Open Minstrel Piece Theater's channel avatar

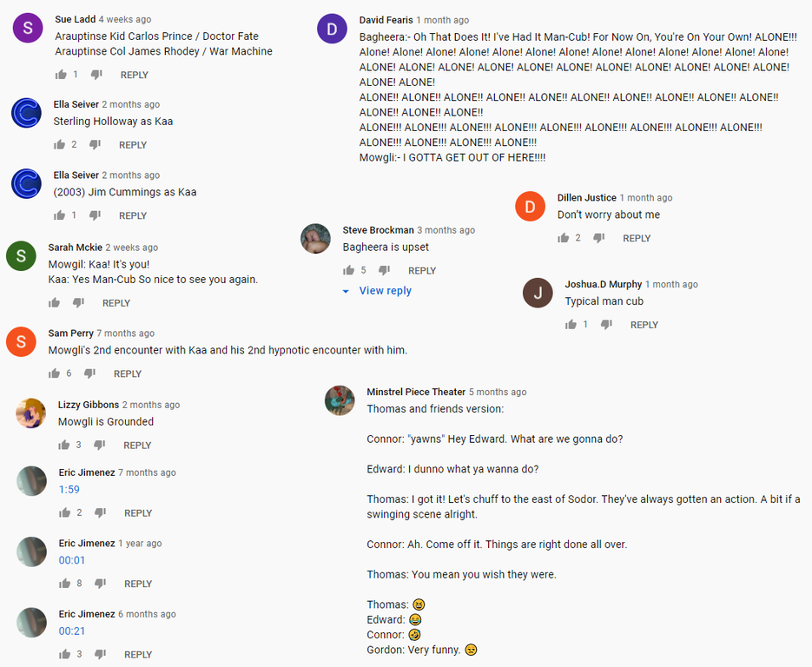[x=340, y=400]
